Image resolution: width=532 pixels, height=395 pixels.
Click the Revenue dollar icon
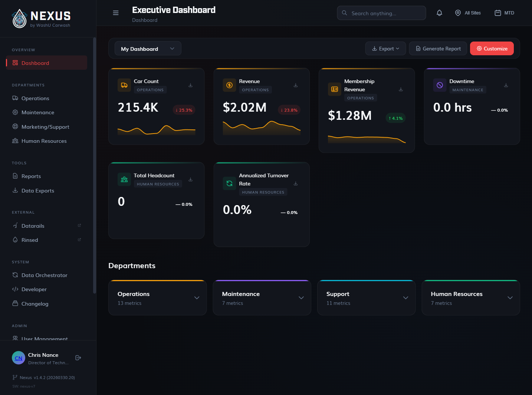pyautogui.click(x=230, y=85)
